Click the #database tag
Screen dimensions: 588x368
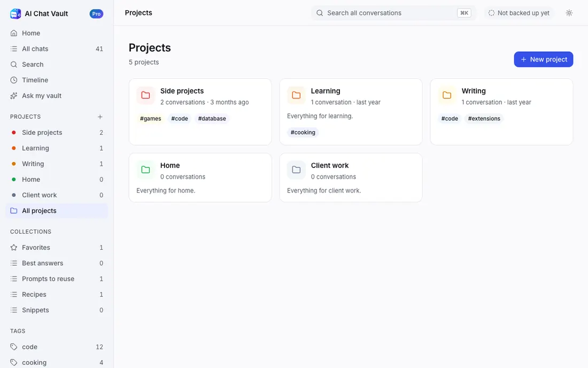[212, 119]
